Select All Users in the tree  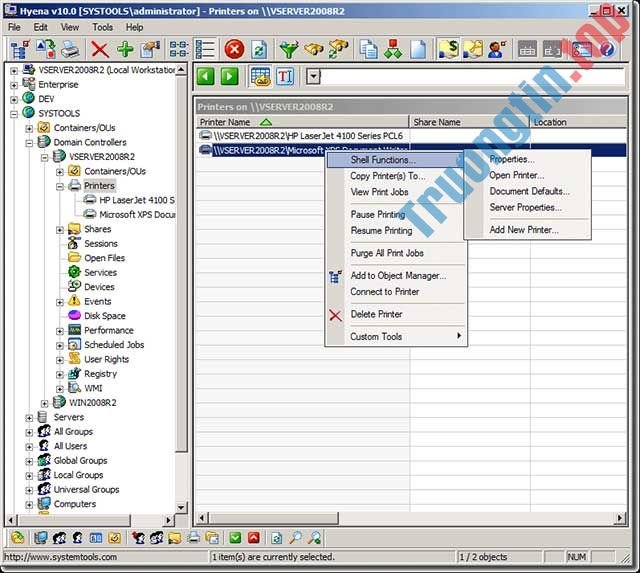[70, 446]
